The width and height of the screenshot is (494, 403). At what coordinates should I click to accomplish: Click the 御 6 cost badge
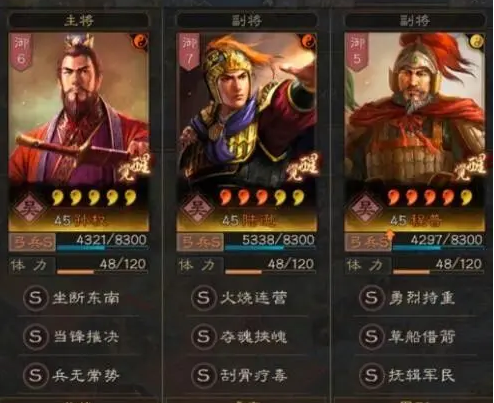[21, 52]
